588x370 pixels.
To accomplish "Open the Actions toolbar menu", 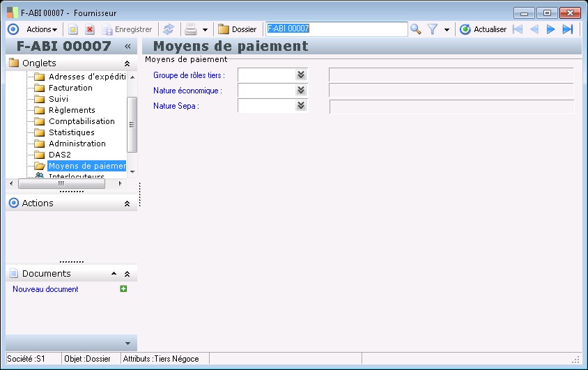I will [42, 29].
